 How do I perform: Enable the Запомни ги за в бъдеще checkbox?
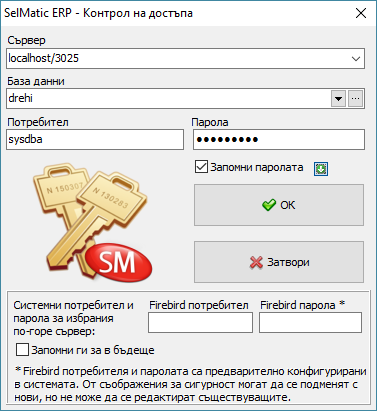coord(22,350)
